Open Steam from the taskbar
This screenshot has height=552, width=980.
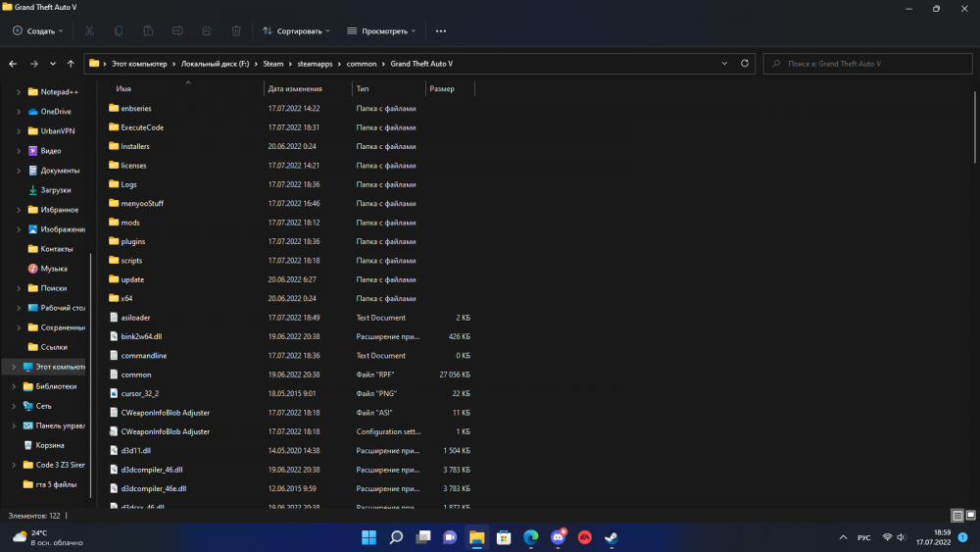point(612,537)
